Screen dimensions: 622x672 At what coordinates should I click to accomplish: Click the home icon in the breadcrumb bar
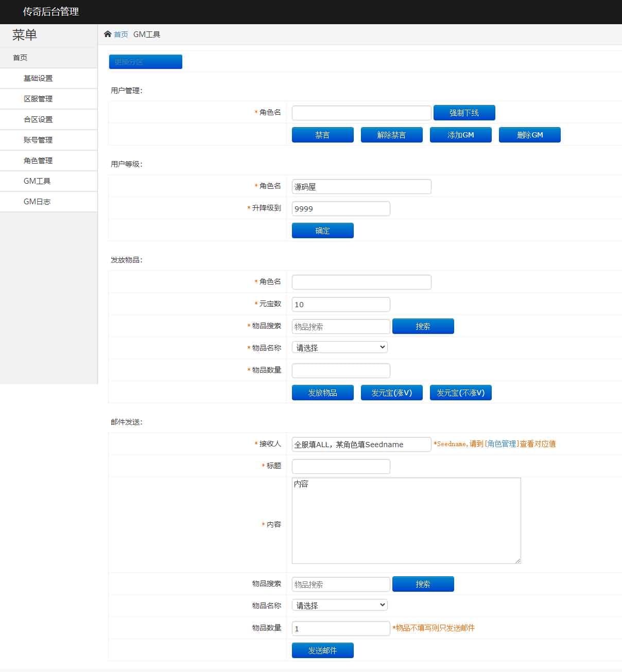pyautogui.click(x=108, y=34)
